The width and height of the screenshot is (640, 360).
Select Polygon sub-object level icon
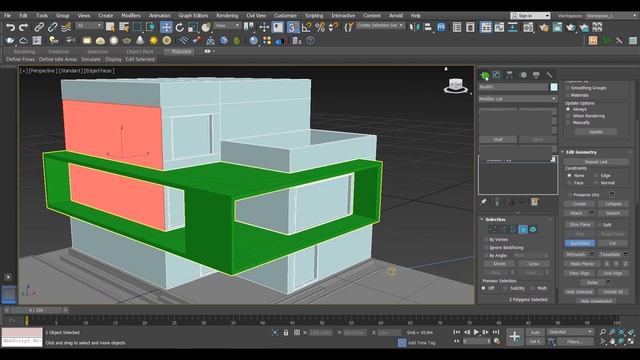click(x=523, y=229)
